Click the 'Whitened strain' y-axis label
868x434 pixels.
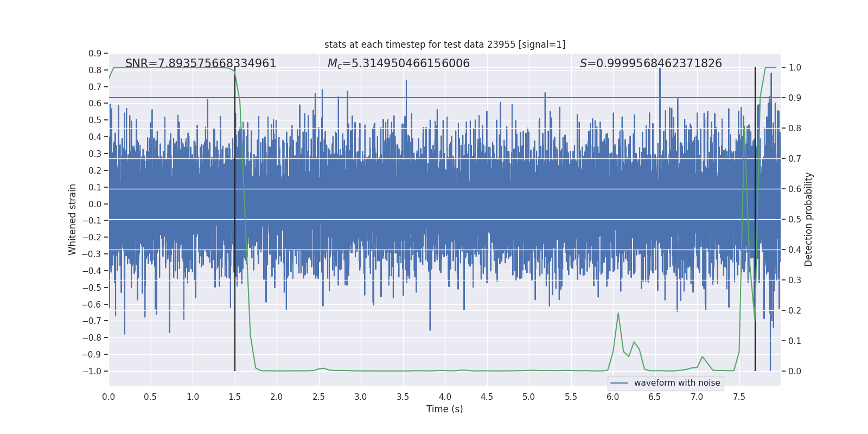point(73,219)
